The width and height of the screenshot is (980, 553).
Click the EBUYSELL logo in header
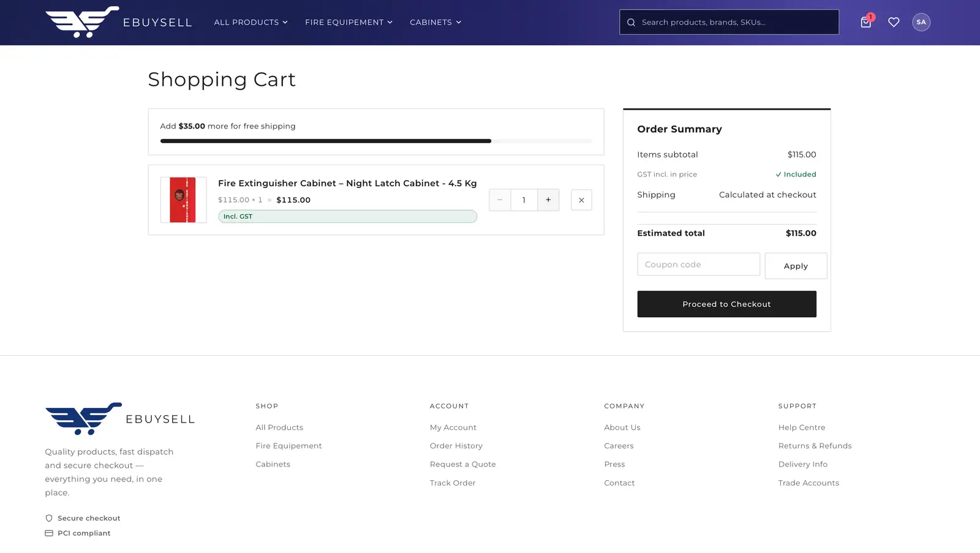pos(119,22)
